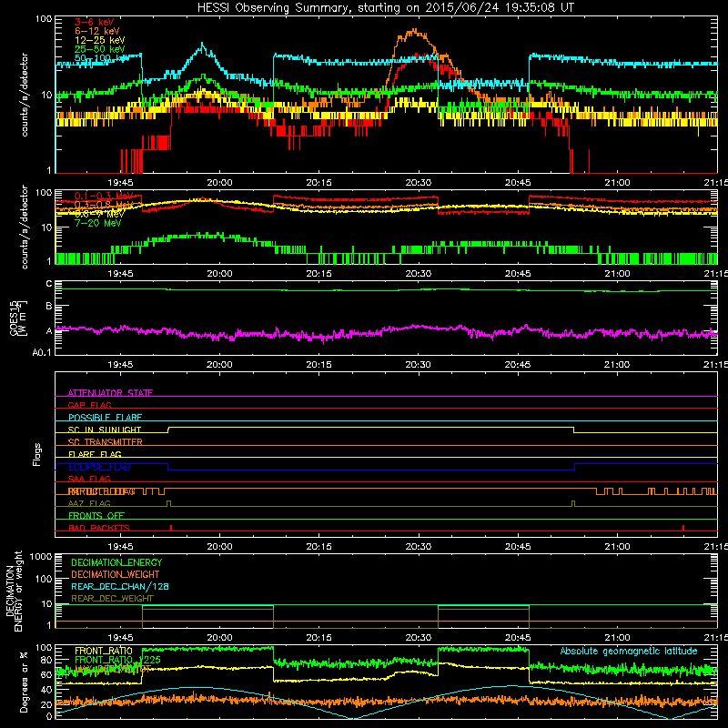Click the BAD_PACKETS red spike after 21:00
Viewport: 728px width, 728px height.
click(x=683, y=528)
